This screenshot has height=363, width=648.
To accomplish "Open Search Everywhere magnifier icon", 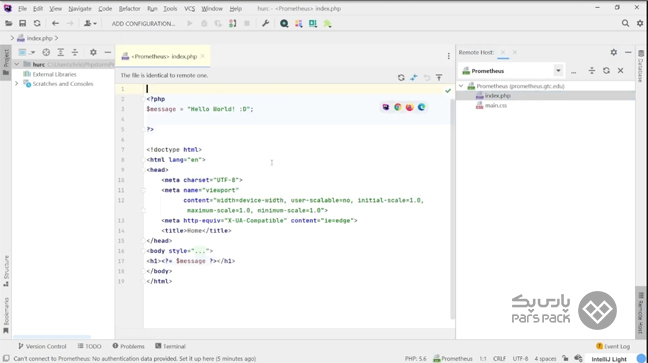I will click(625, 24).
